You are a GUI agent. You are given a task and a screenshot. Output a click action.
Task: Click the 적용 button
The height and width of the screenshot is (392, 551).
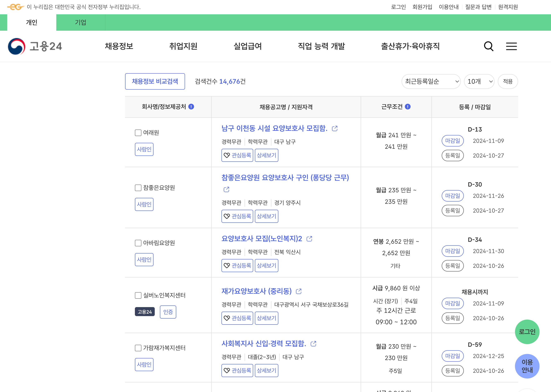[508, 81]
